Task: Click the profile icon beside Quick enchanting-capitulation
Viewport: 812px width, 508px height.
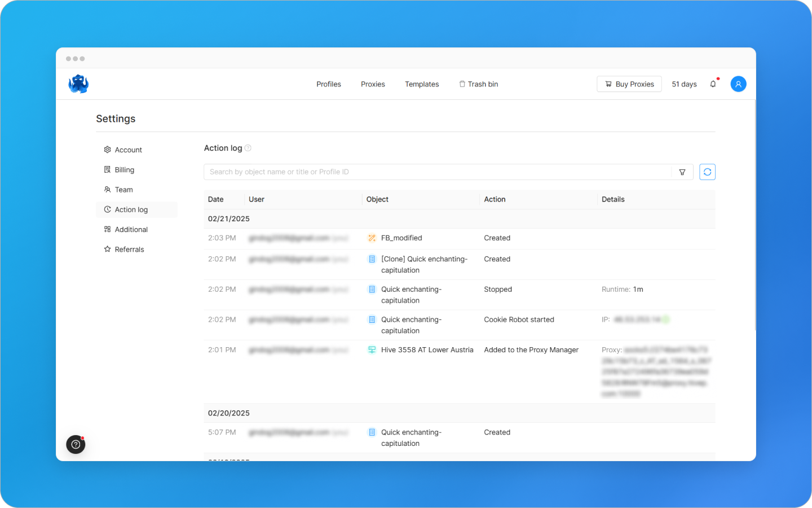Action: (372, 289)
